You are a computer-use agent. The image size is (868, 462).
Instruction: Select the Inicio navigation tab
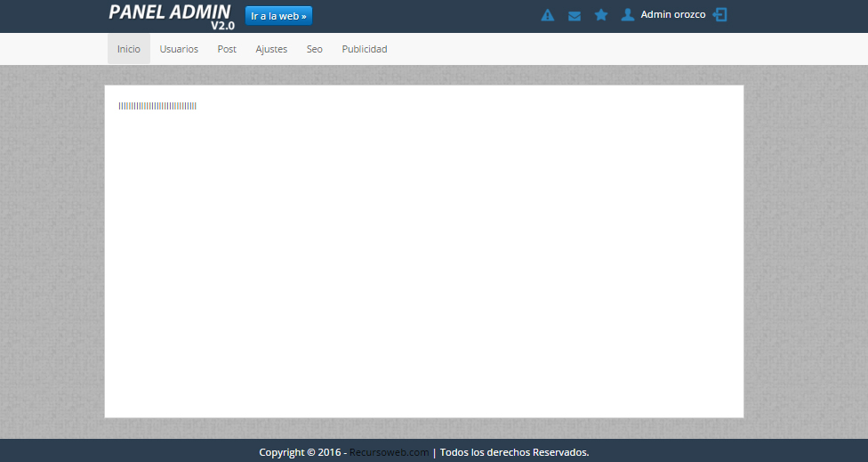pos(129,49)
